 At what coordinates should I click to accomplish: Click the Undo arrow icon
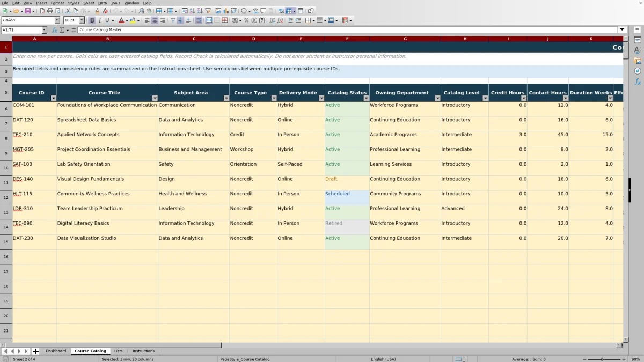point(115,11)
